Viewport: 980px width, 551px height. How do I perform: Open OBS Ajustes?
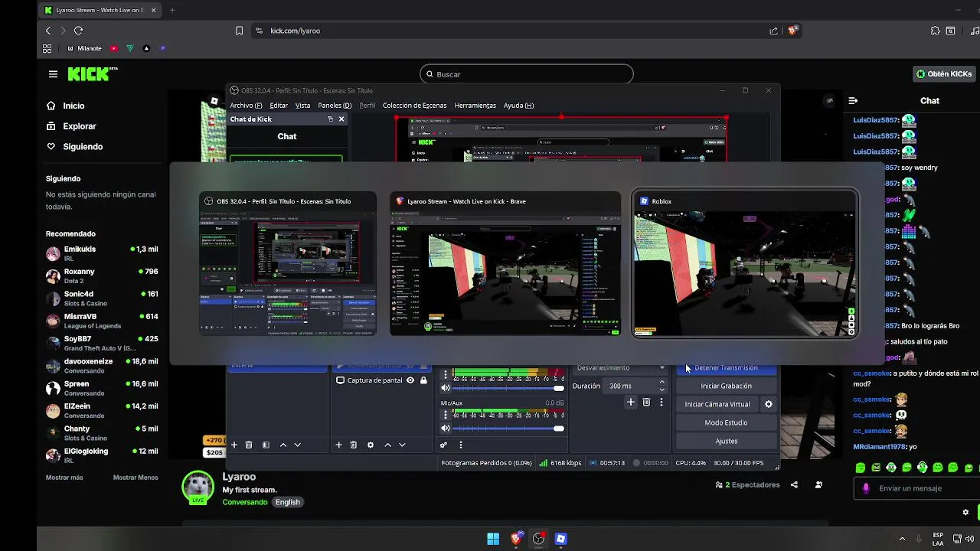[x=726, y=441]
